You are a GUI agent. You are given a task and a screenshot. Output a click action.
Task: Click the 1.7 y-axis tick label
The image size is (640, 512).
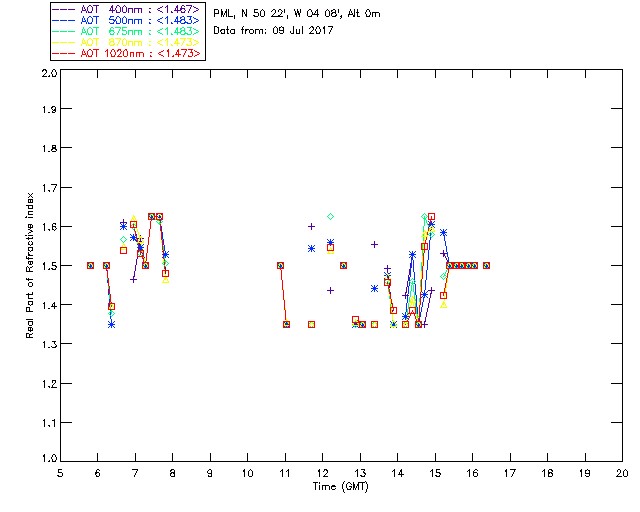(49, 188)
